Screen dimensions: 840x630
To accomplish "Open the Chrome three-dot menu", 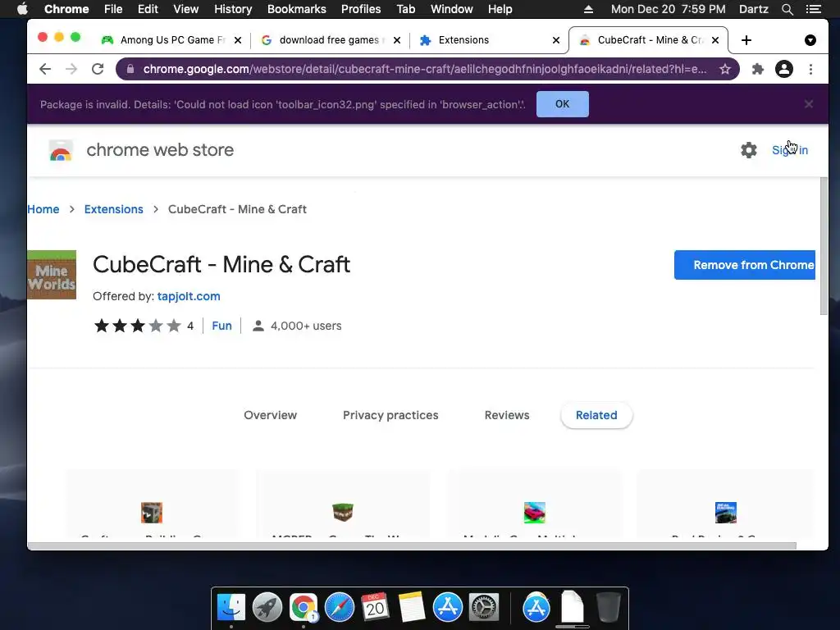I will [810, 69].
